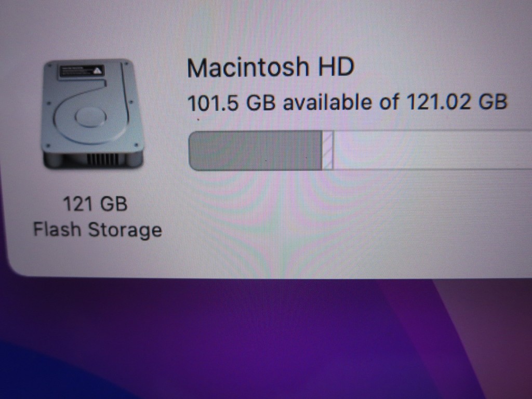Image resolution: width=532 pixels, height=399 pixels.
Task: Click the warning label on the drive icon
Action: (x=82, y=71)
